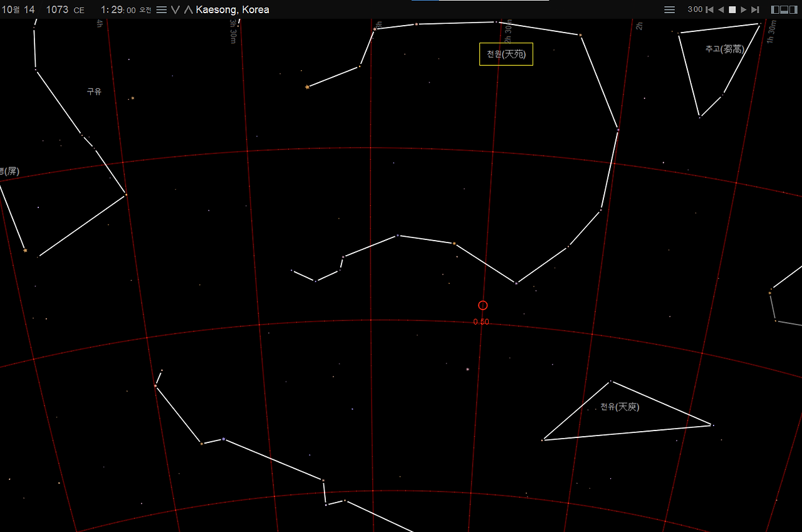Viewport: 802px width, 532px height.
Task: Stop time flow
Action: pyautogui.click(x=732, y=9)
